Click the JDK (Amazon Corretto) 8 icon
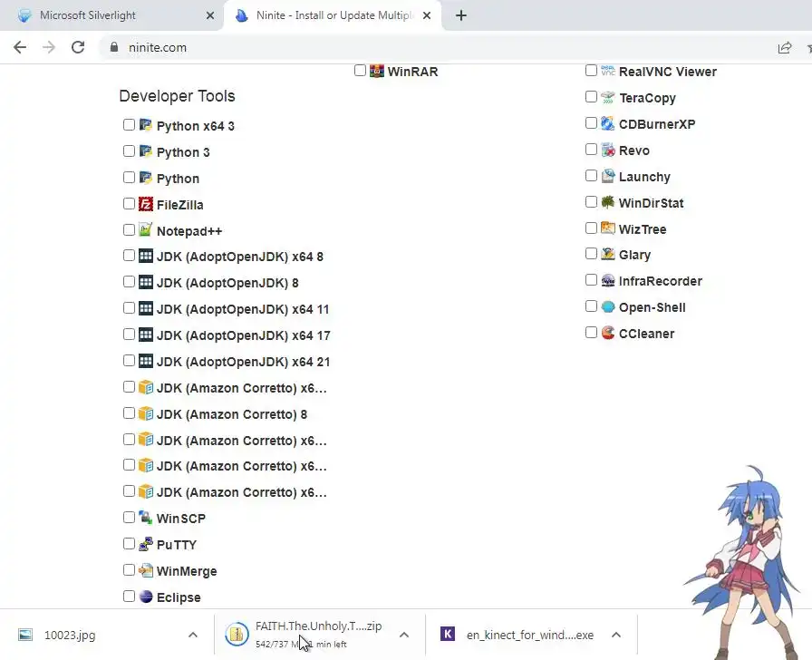Image resolution: width=812 pixels, height=660 pixels. [146, 413]
